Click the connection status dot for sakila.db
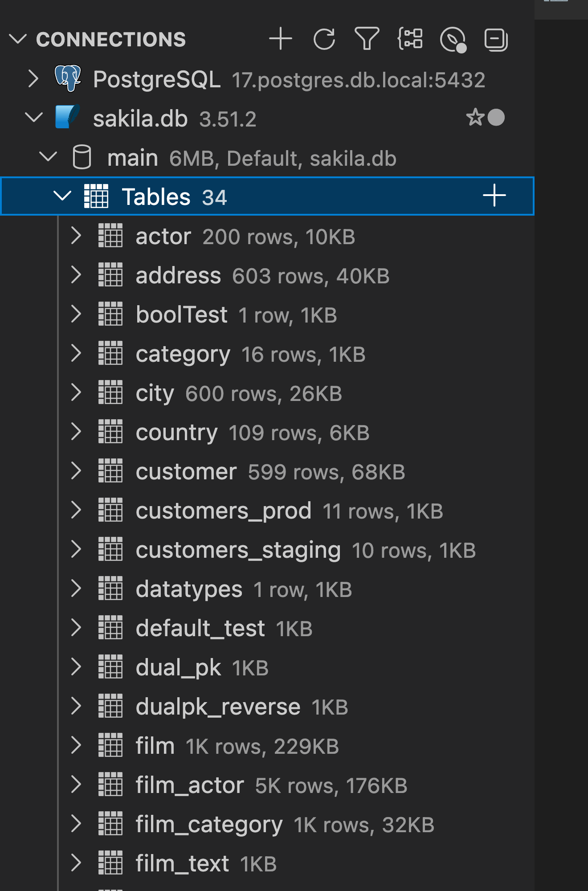588x891 pixels. click(x=495, y=118)
